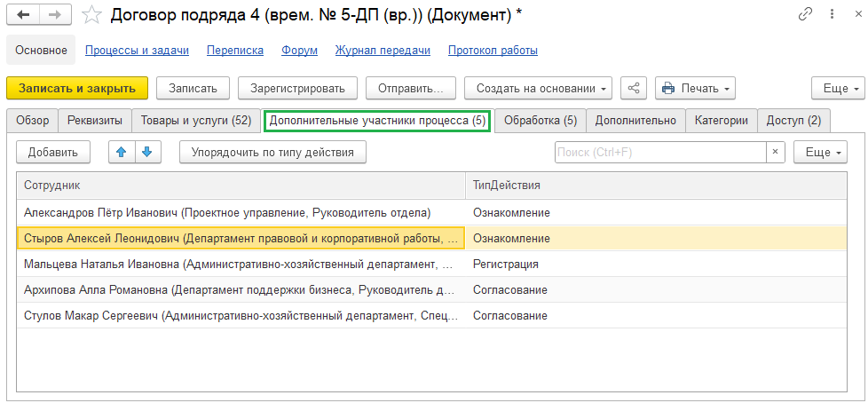
Task: Open the vertical three-dot window menu
Action: coord(831,14)
